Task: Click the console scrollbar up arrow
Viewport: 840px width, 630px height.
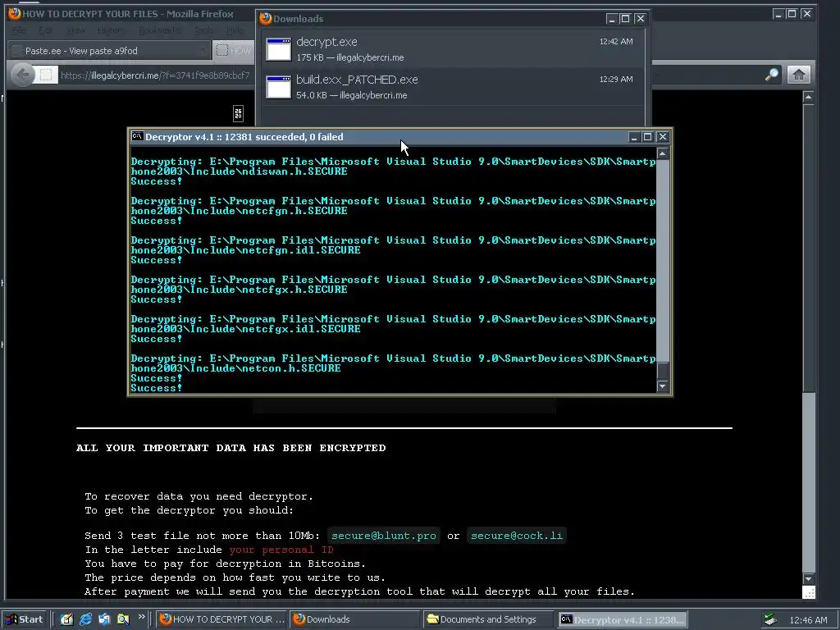Action: point(663,153)
